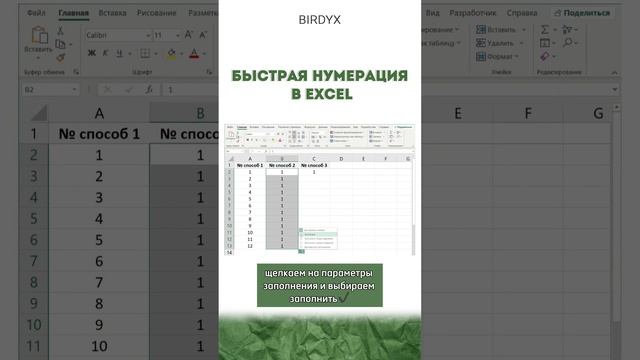Click cell A11 containing value 10
The image size is (640, 360).
point(99,346)
